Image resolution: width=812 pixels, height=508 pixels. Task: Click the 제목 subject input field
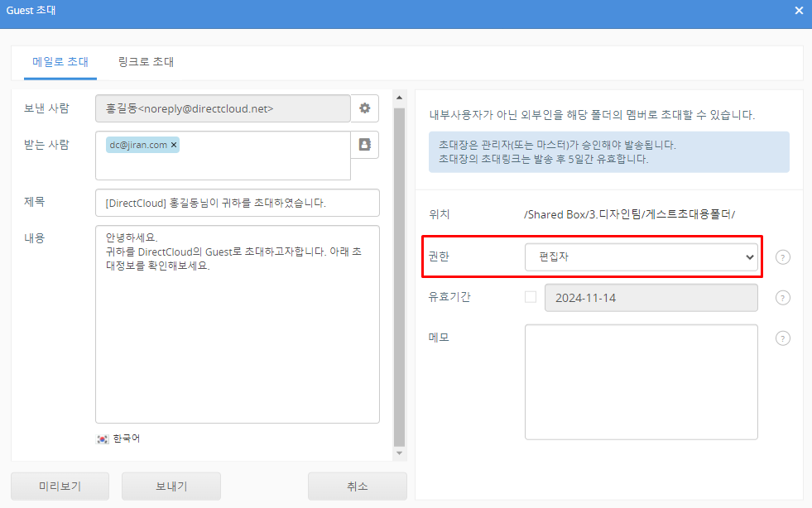coord(238,203)
